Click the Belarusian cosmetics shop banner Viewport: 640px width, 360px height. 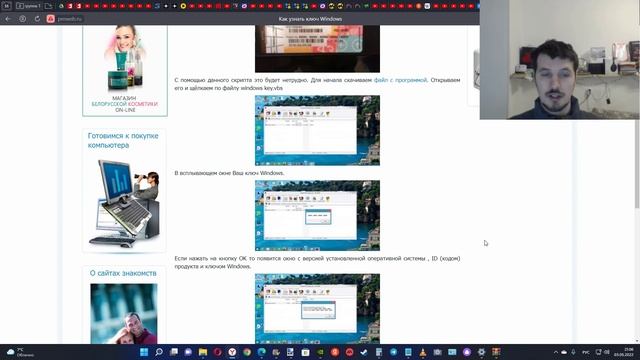coord(125,70)
